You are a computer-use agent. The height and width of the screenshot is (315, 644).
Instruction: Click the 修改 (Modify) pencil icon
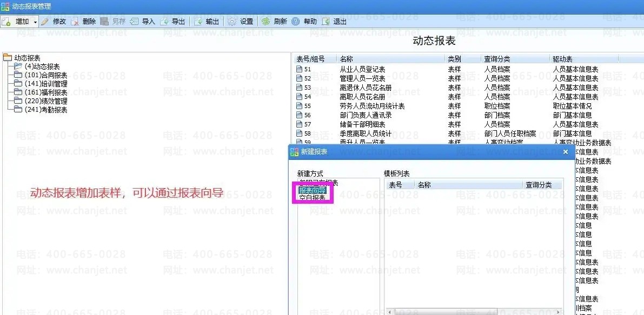[45, 22]
